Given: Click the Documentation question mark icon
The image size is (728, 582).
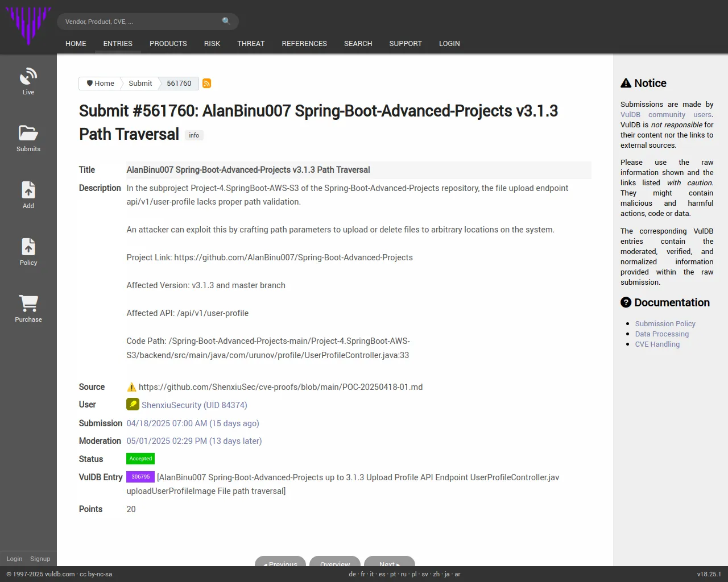Looking at the screenshot, I should pos(626,302).
